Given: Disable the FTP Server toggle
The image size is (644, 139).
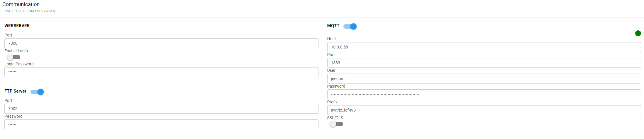Looking at the screenshot, I should pyautogui.click(x=37, y=92).
